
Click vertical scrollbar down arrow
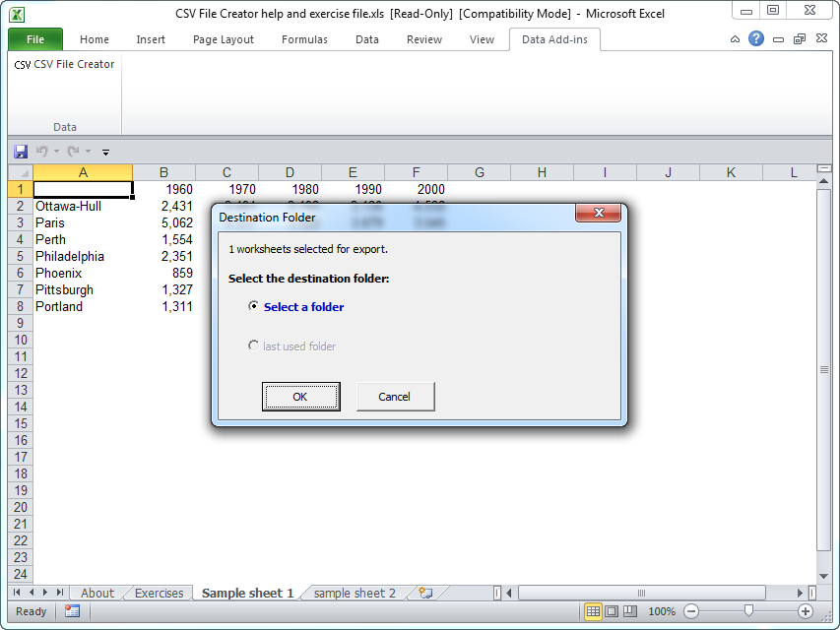point(824,576)
